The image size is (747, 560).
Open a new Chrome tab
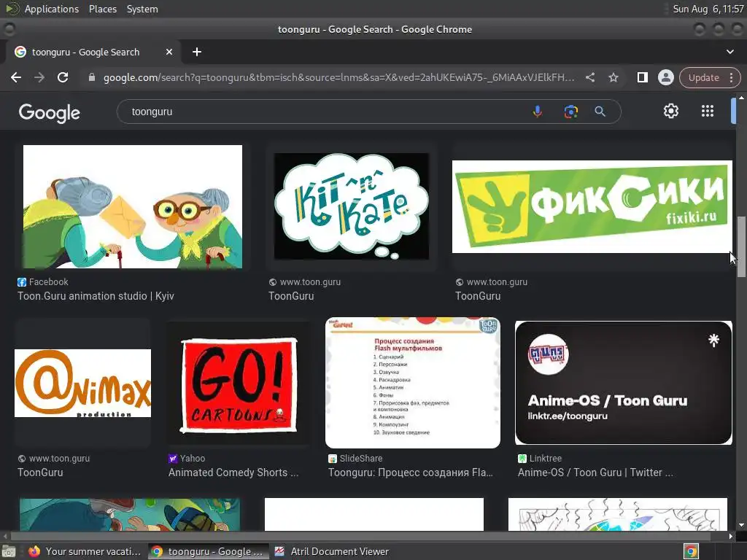coord(197,52)
